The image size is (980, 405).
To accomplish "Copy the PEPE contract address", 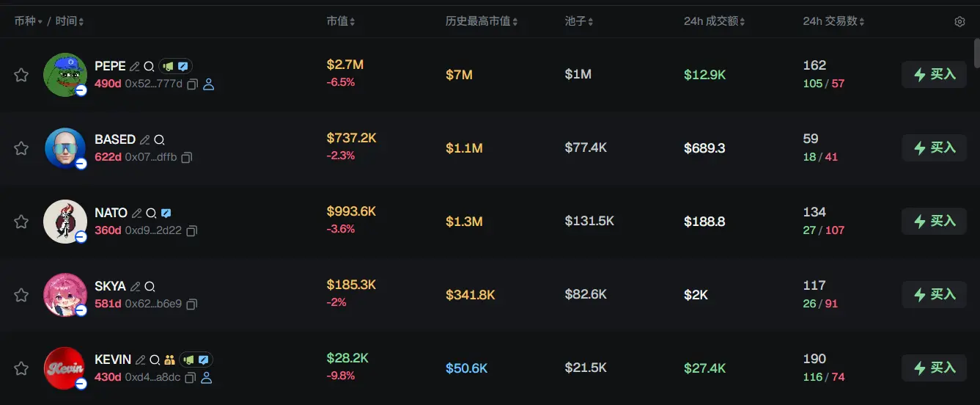I will (x=192, y=84).
